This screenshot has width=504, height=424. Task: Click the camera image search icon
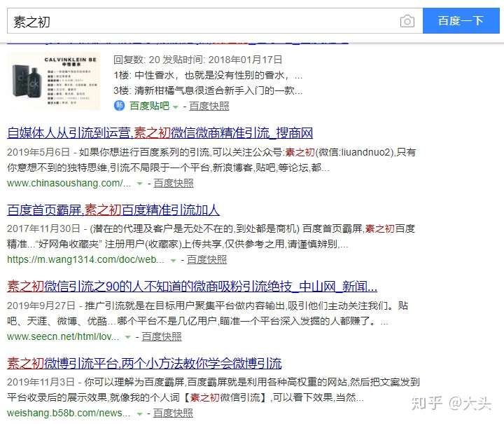point(407,21)
